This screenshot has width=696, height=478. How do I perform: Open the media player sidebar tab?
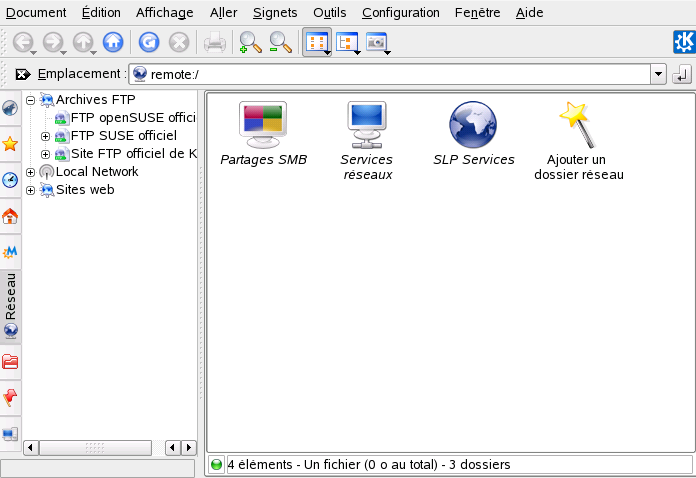point(10,252)
